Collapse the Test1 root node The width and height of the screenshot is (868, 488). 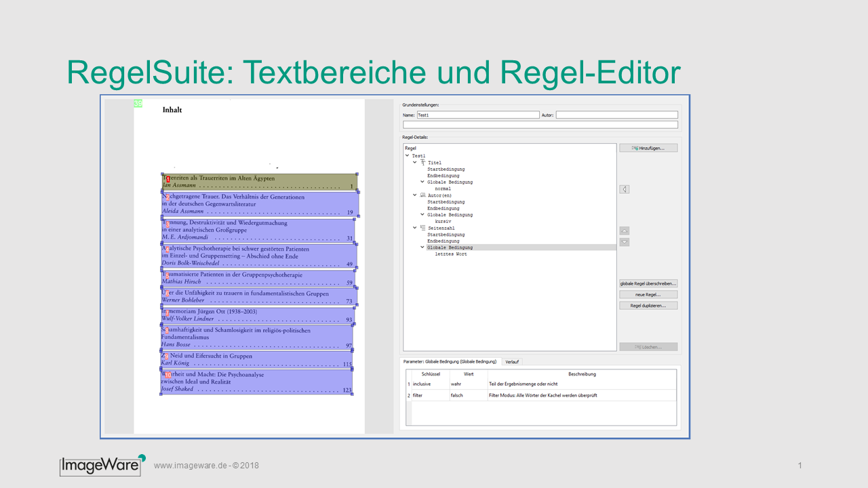[407, 156]
